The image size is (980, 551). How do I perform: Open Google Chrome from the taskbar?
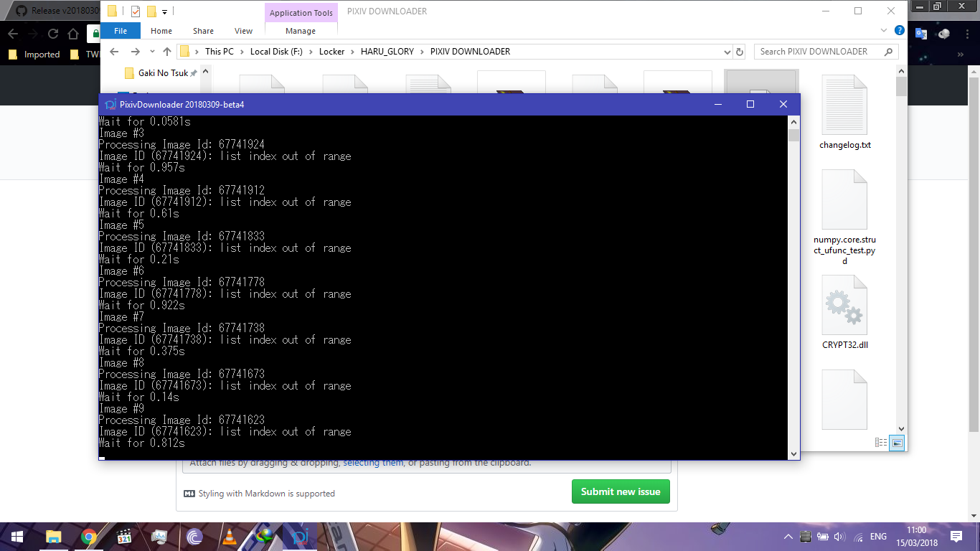coord(88,536)
